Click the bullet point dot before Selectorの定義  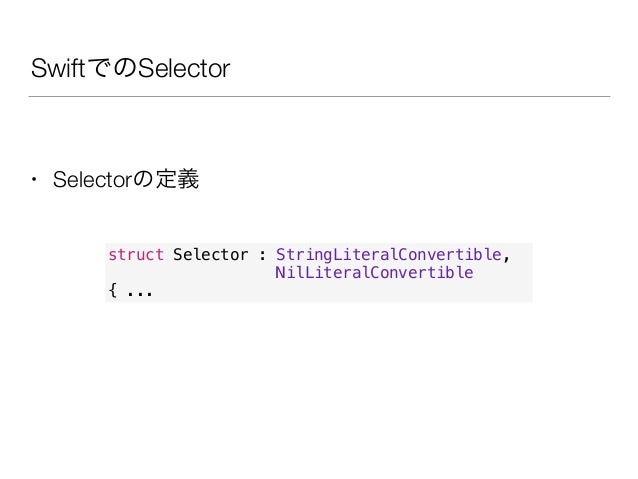[35, 179]
